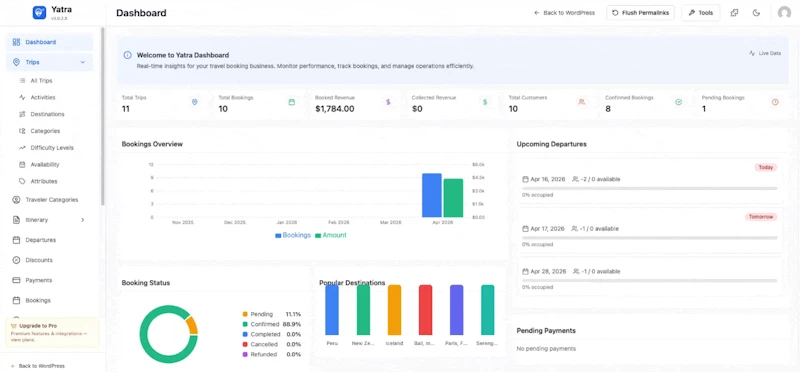Click the Total Customers people icon

coord(582,102)
